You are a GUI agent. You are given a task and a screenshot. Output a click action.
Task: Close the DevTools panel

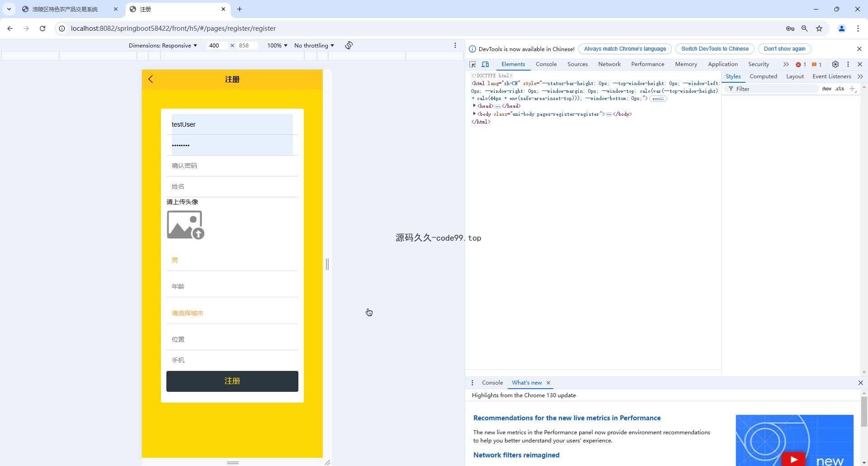tap(860, 64)
